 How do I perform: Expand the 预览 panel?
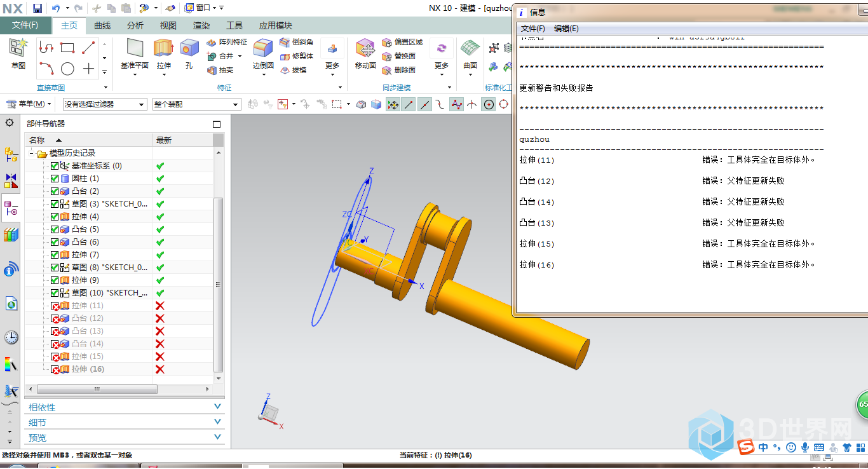pos(125,438)
